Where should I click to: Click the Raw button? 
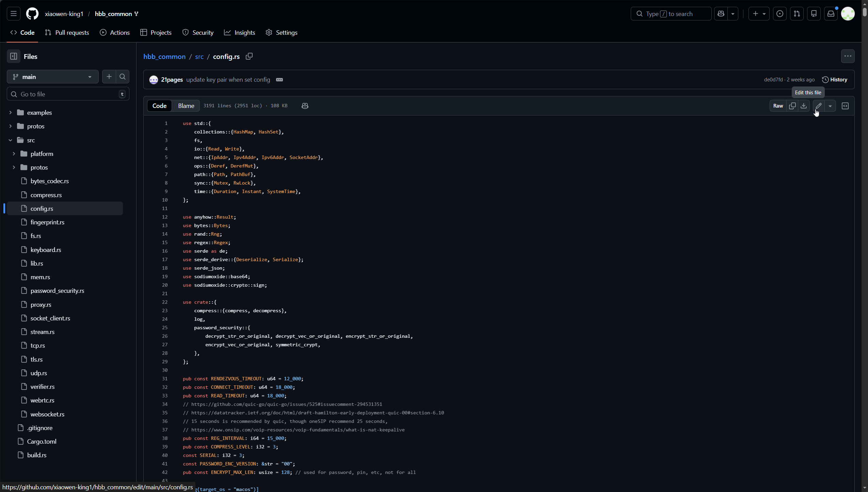[x=778, y=106]
